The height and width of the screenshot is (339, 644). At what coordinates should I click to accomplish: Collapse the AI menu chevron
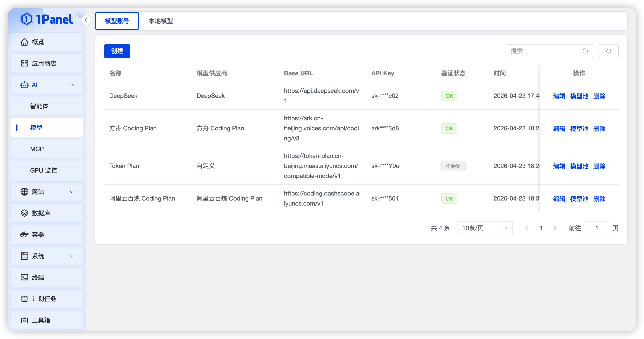[71, 85]
